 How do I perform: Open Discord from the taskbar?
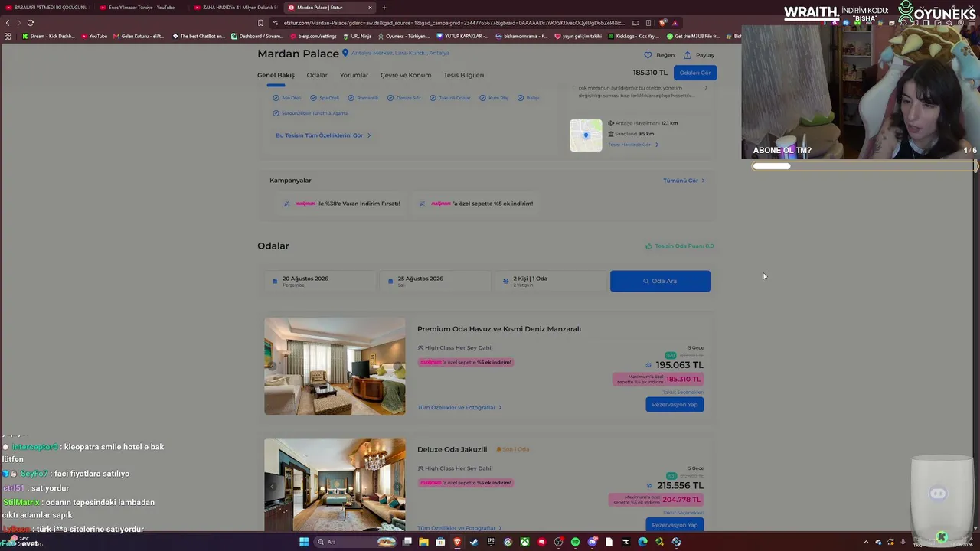click(592, 542)
